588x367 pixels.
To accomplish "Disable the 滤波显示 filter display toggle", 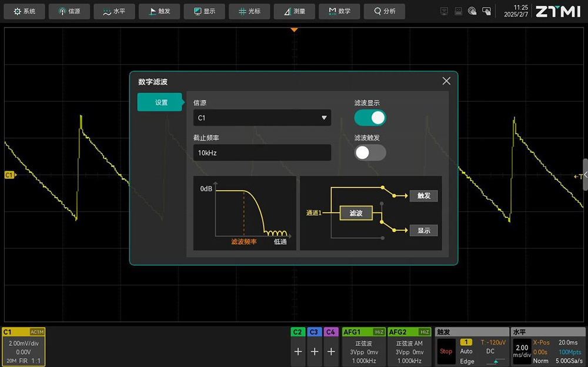I will (370, 118).
